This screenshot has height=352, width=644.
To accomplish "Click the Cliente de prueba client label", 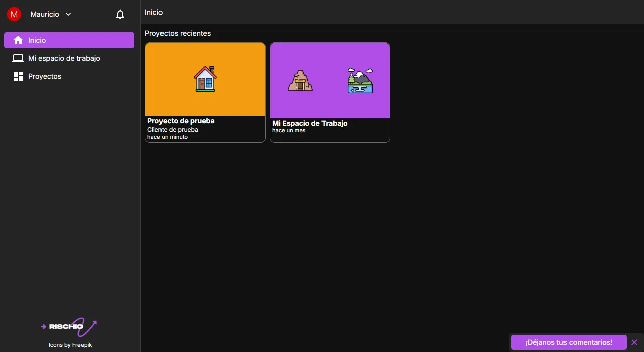I will point(173,130).
